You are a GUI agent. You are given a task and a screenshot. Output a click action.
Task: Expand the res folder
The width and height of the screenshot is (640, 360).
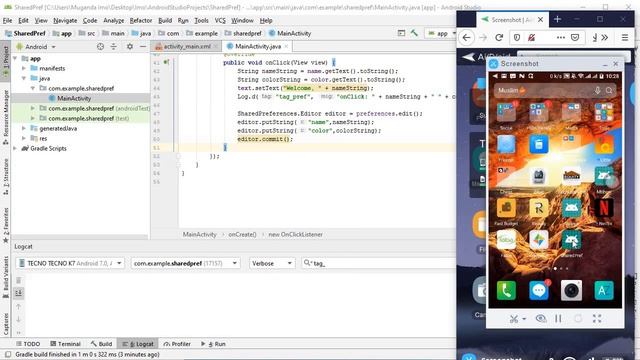(24, 138)
